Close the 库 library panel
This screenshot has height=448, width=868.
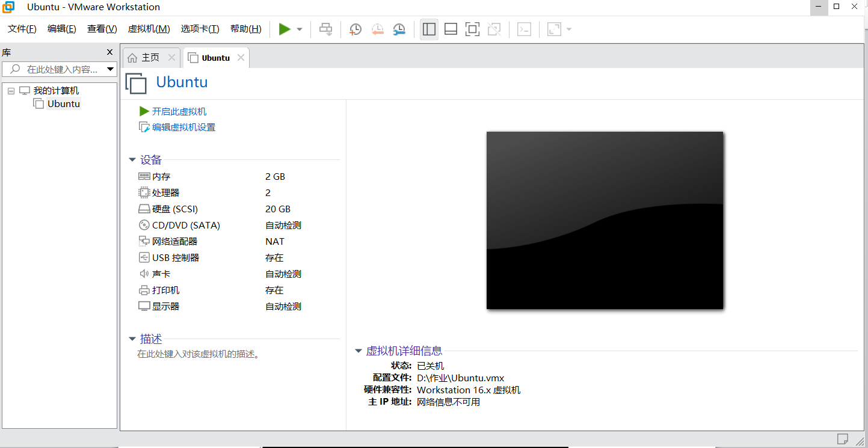(x=109, y=52)
